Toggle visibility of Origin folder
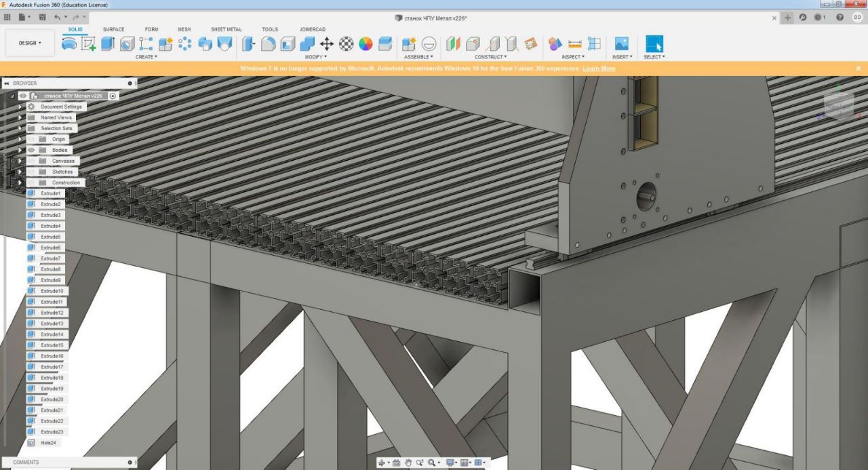The image size is (868, 470). click(x=31, y=139)
